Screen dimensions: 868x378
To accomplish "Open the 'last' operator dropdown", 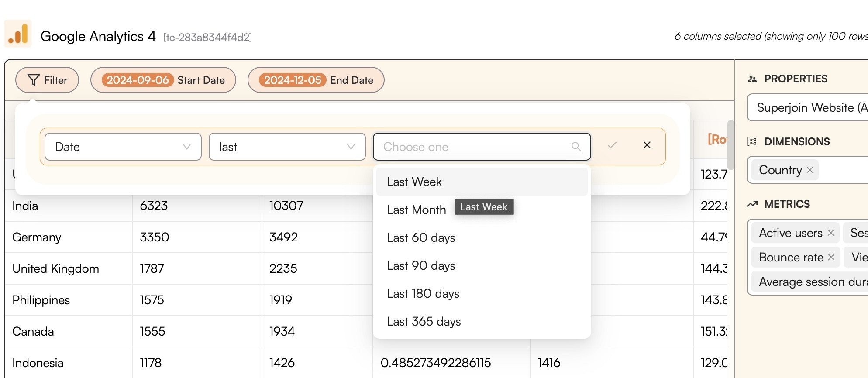I will click(x=287, y=147).
